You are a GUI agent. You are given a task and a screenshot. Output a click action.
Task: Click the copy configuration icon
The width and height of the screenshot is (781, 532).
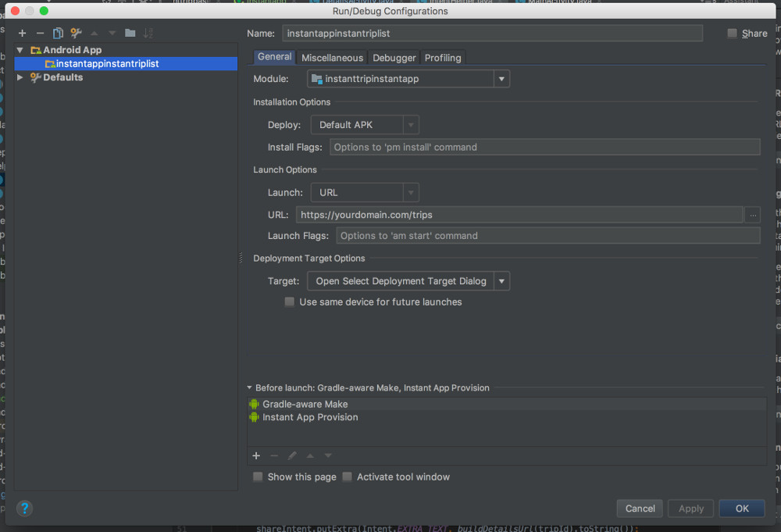coord(58,33)
